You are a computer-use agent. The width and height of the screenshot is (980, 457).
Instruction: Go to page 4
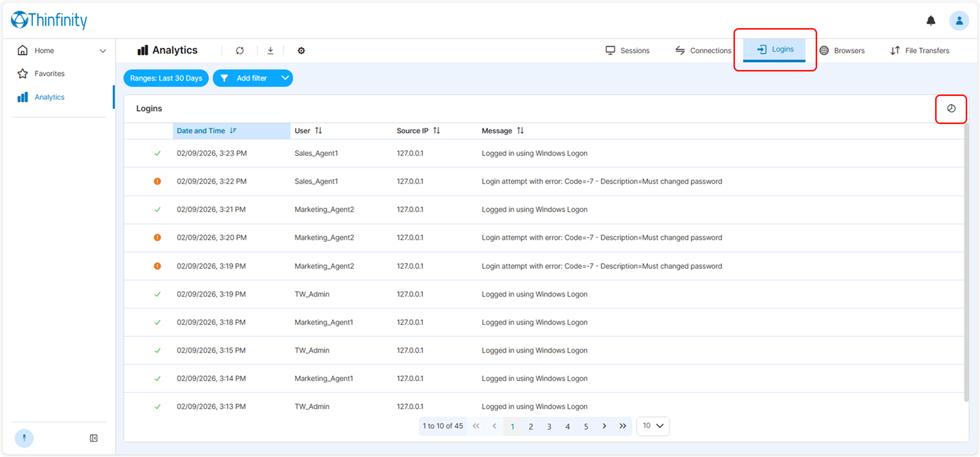point(568,426)
